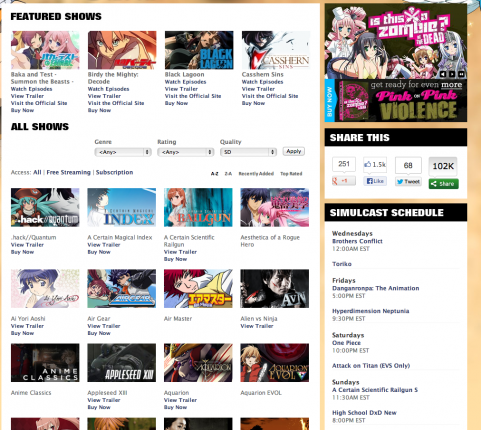Open the Quality dropdown set to SD
Screen dimensions: 481x430
click(x=248, y=152)
